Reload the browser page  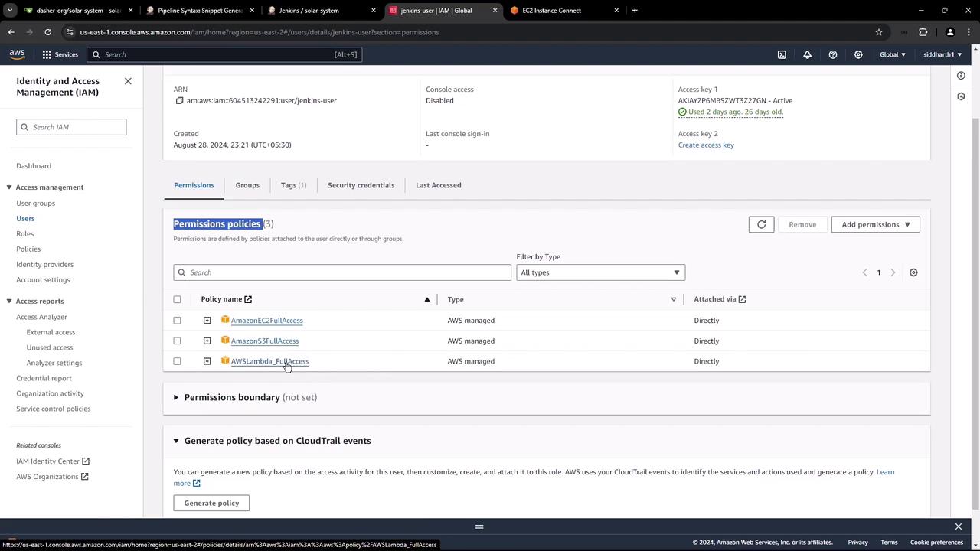click(47, 32)
